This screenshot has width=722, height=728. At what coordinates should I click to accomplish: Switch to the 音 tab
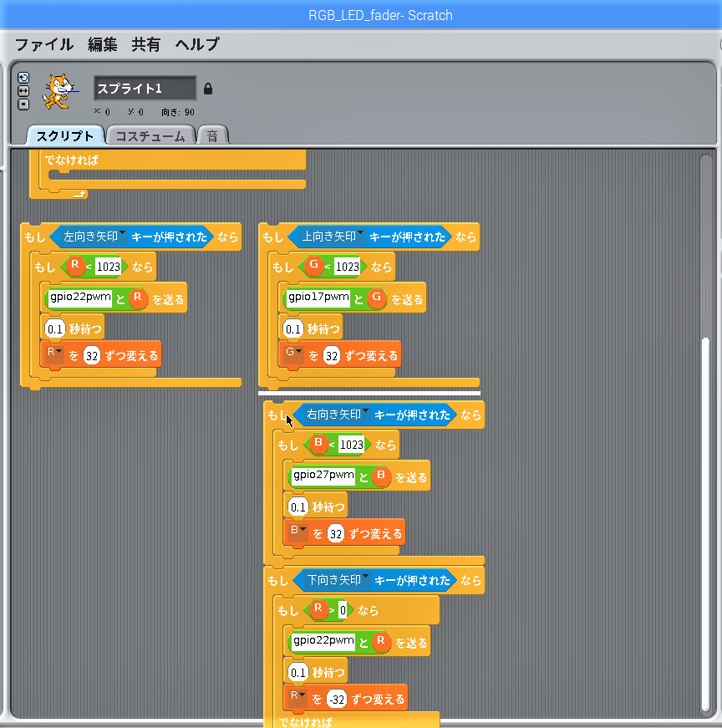(x=212, y=135)
